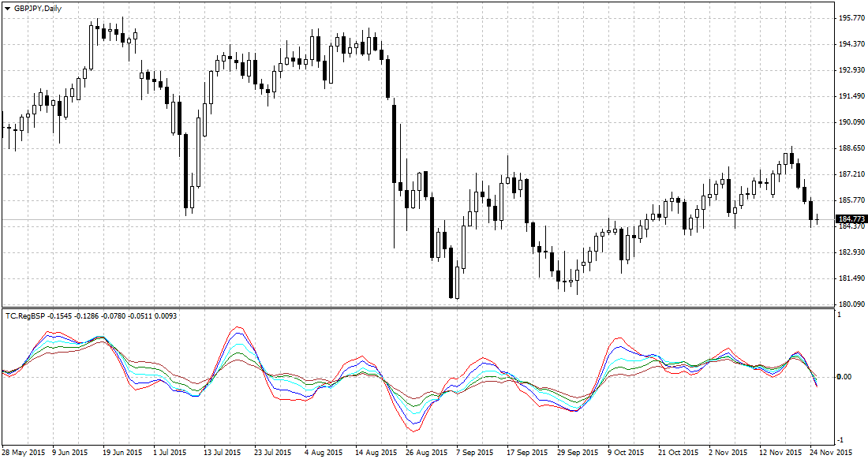This screenshot has height=459, width=868.
Task: Click the 185.770 price level label
Action: [x=851, y=200]
